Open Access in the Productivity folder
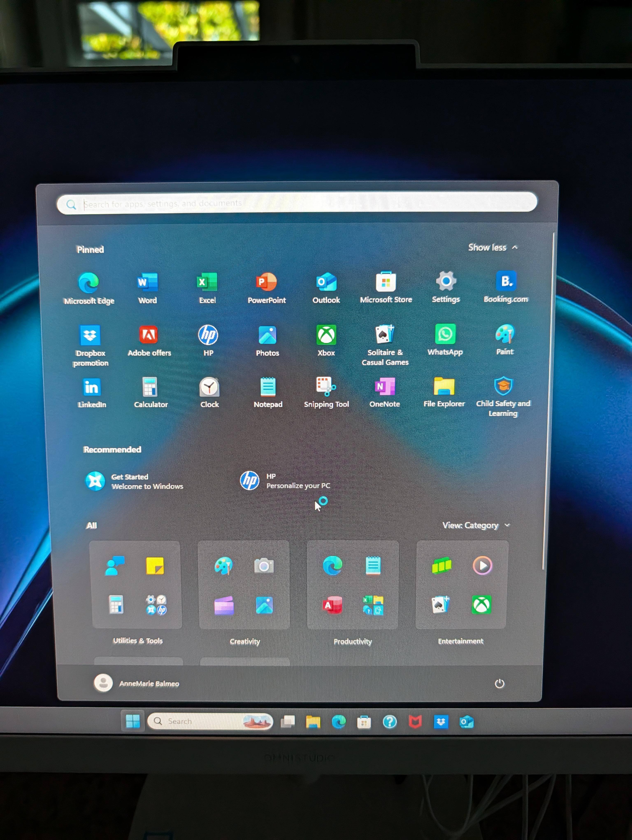This screenshot has height=840, width=632. click(332, 605)
